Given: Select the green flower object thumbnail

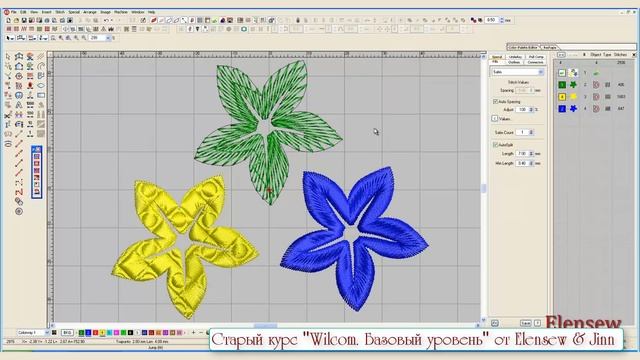Looking at the screenshot, I should click(573, 85).
